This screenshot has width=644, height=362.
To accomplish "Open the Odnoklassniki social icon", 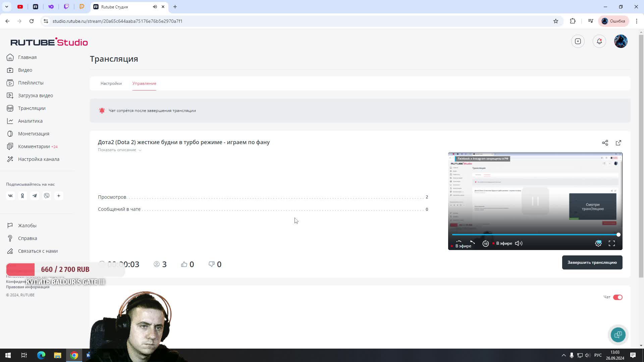I will [x=22, y=196].
